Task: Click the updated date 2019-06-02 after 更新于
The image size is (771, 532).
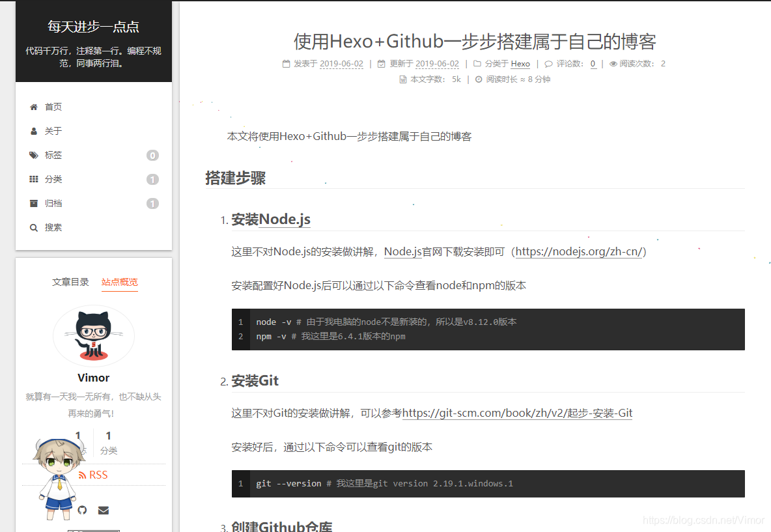Action: point(437,63)
